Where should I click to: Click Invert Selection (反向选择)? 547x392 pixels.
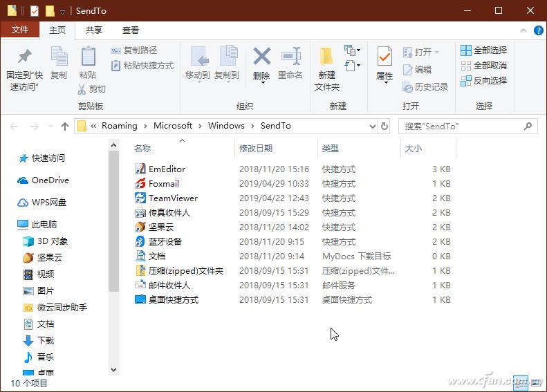tap(483, 80)
